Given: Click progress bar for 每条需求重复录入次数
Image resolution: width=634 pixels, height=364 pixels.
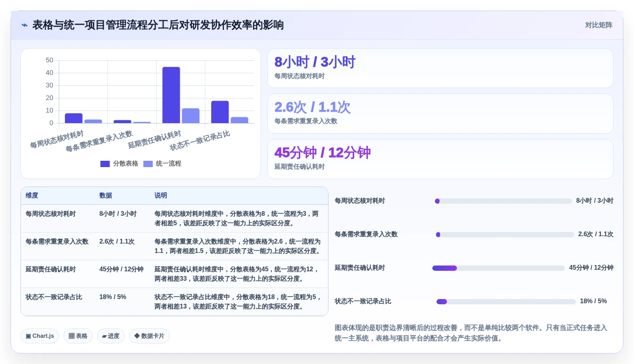Looking at the screenshot, I should pos(505,235).
